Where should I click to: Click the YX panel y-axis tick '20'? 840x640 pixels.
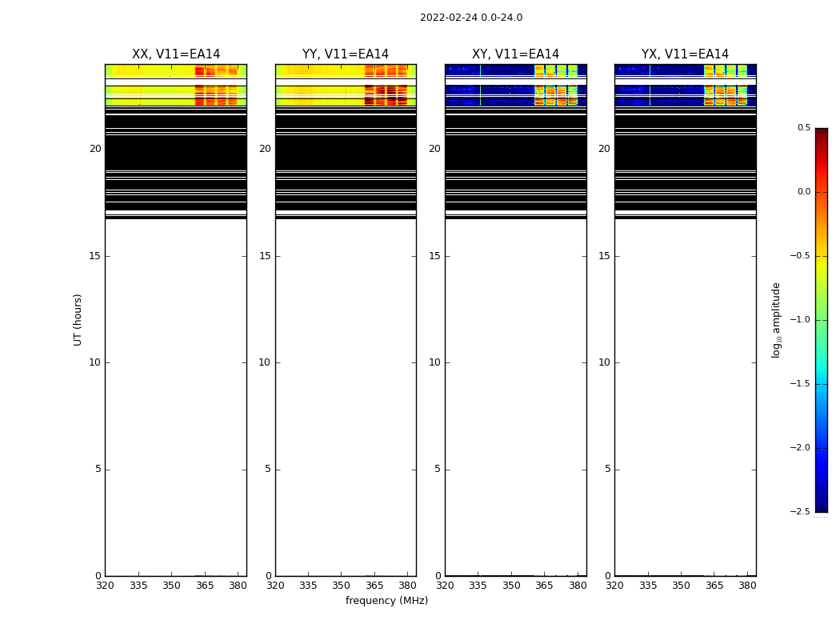click(x=604, y=149)
